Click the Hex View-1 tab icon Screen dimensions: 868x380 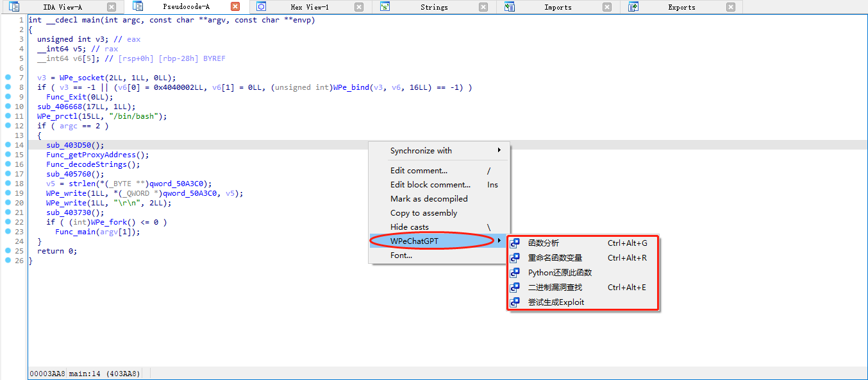tap(261, 7)
